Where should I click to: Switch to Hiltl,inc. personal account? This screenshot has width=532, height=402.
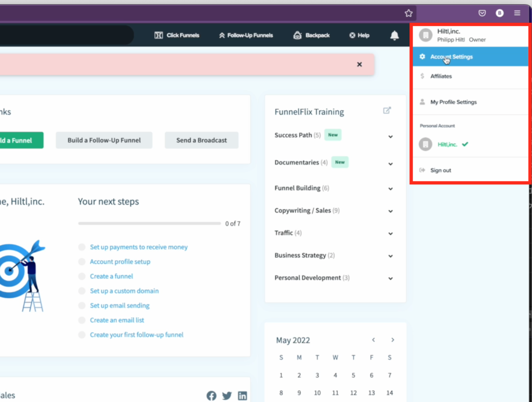[x=447, y=144]
